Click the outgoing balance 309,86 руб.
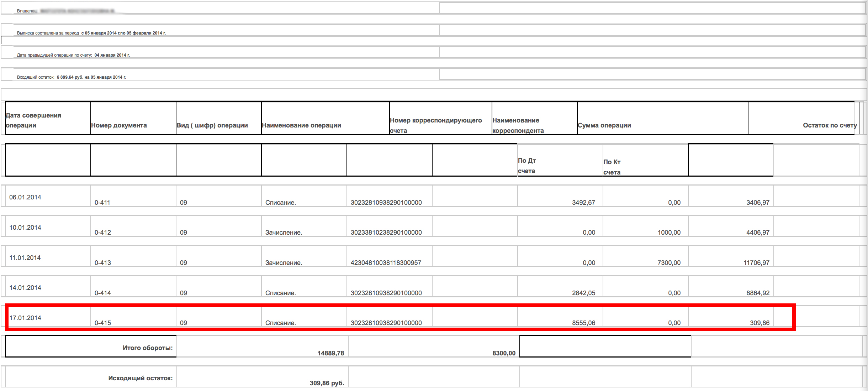The image size is (868, 391). (x=327, y=383)
